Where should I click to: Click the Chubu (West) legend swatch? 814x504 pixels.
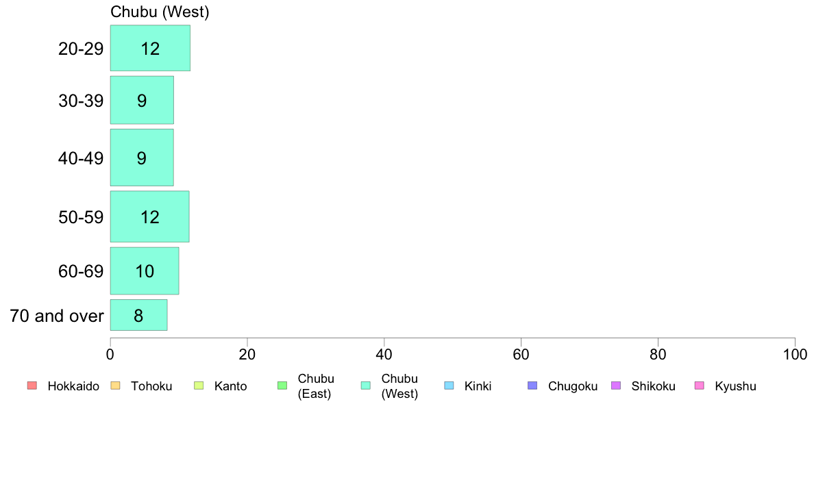(x=365, y=386)
